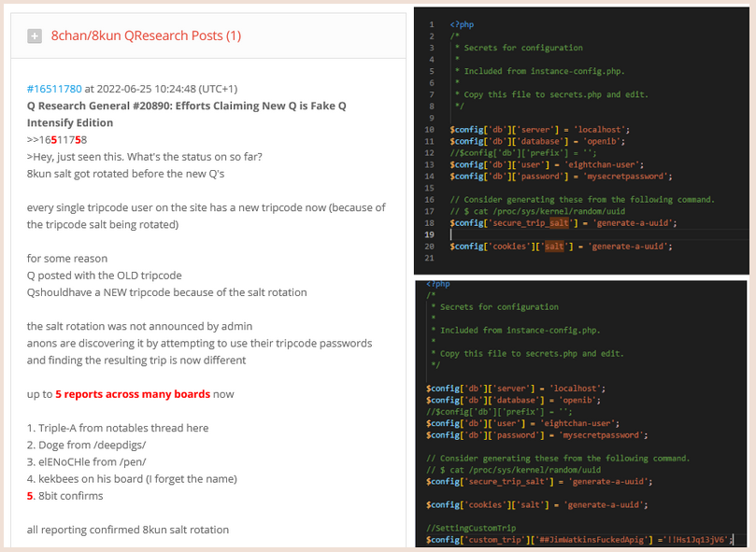This screenshot has width=756, height=552.
Task: Click 'eightchan-user' value in top editor
Action: [601, 164]
